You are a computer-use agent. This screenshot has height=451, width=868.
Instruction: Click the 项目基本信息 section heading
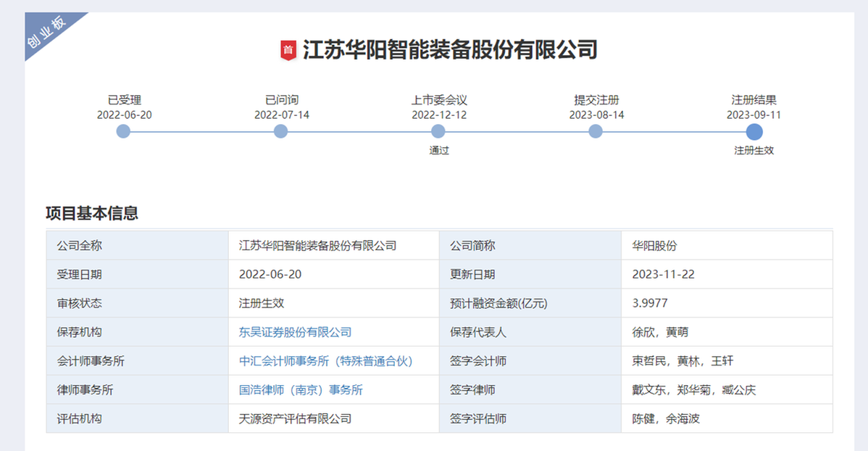[x=92, y=213]
